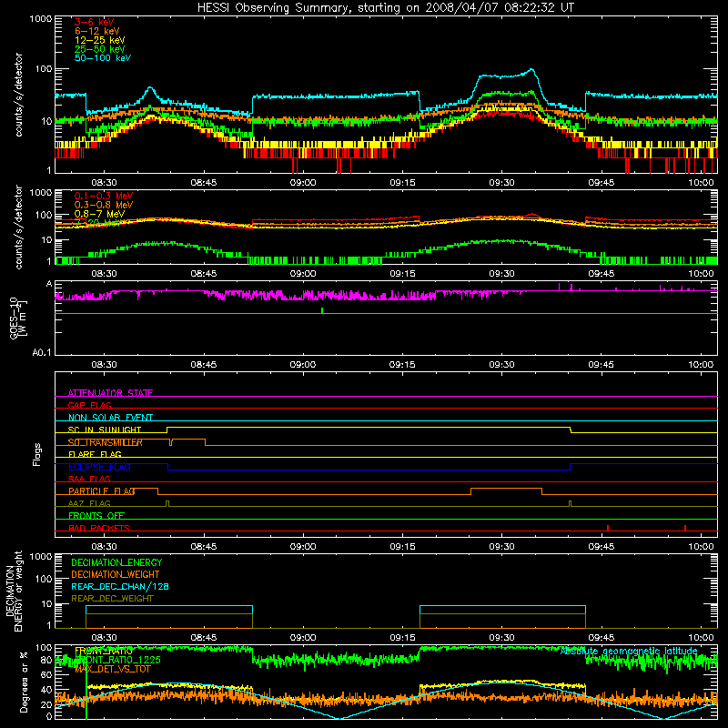
Task: Select the Absolute geomagnetic latitude label
Action: [629, 651]
